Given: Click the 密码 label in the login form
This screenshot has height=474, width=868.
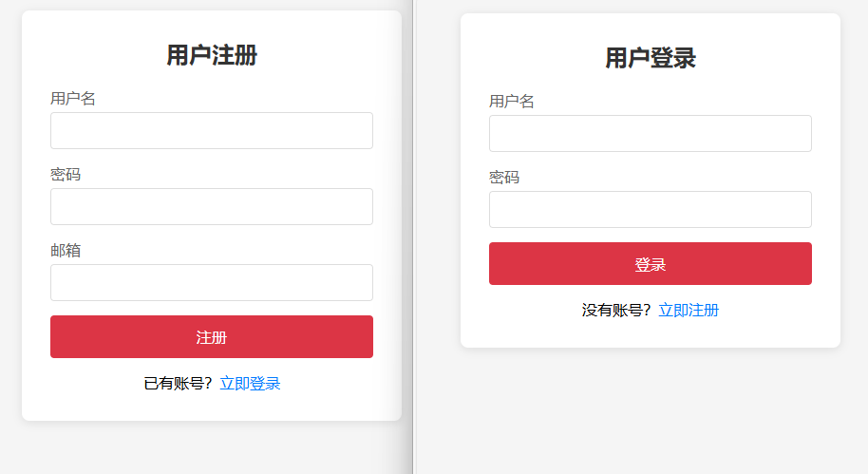Looking at the screenshot, I should (504, 178).
